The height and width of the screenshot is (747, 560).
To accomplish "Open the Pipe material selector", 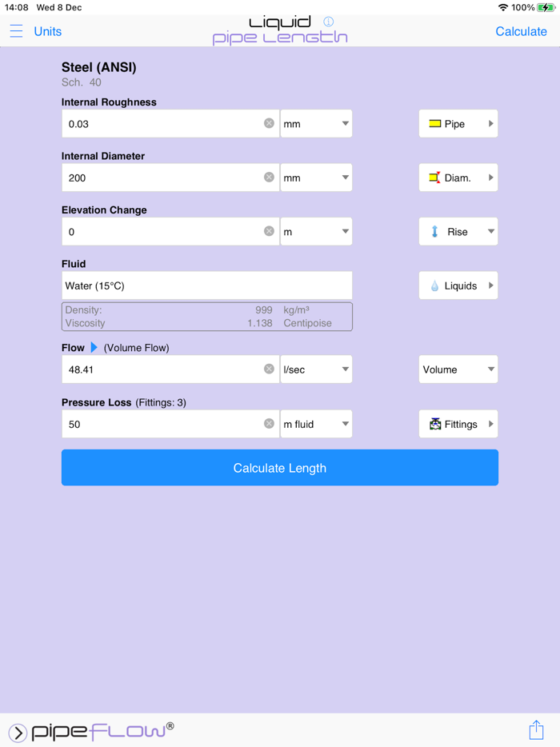I will pyautogui.click(x=458, y=124).
